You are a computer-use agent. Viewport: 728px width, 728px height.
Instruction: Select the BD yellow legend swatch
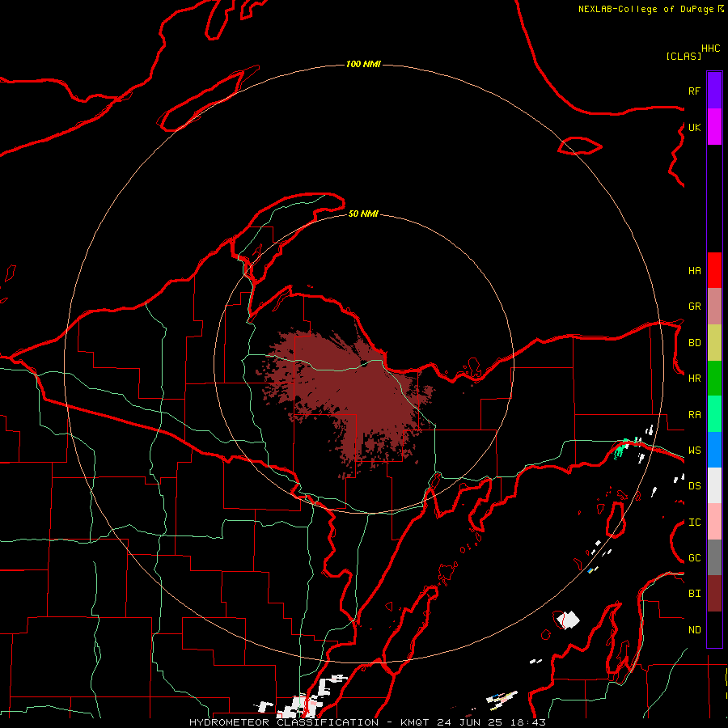coord(714,343)
